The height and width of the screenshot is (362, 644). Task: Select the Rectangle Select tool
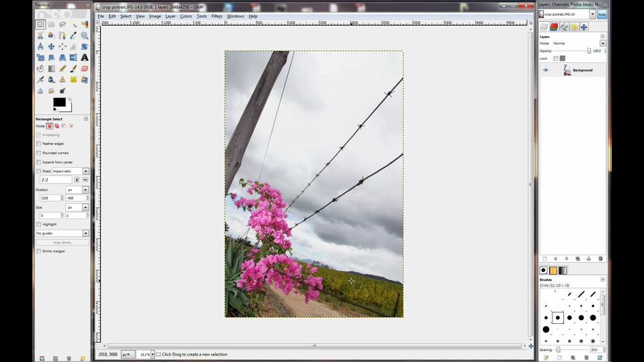(x=40, y=24)
